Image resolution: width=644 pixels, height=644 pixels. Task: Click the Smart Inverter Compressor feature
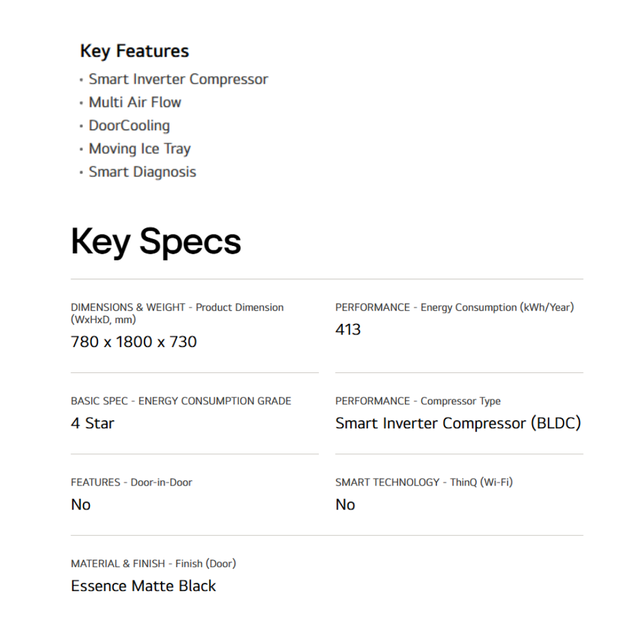(x=178, y=79)
